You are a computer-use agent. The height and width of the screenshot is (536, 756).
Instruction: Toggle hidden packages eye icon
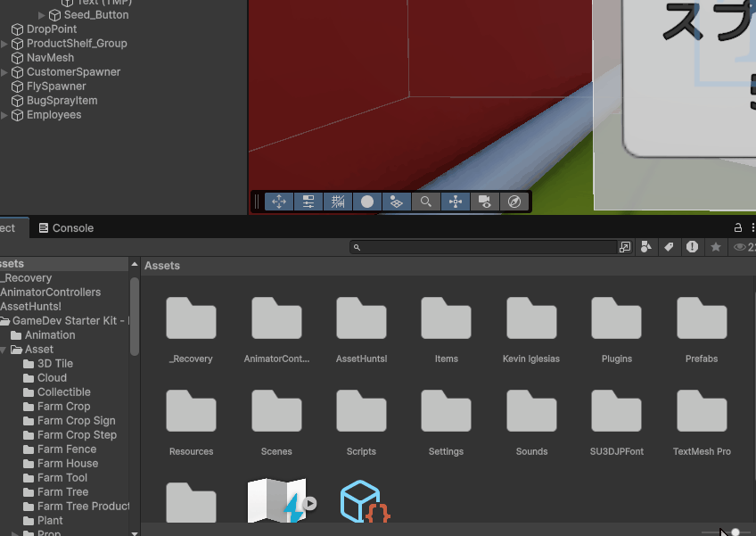(740, 247)
